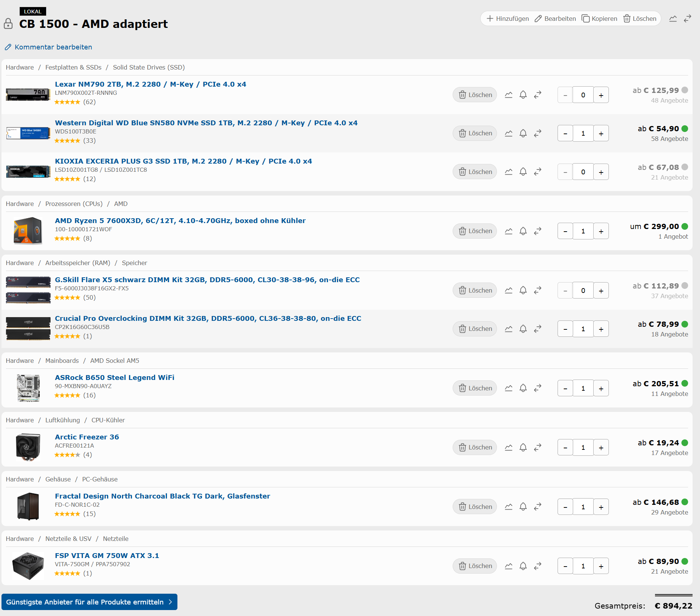This screenshot has height=616, width=700.
Task: Open wishlist price history chart icon in header
Action: [673, 19]
